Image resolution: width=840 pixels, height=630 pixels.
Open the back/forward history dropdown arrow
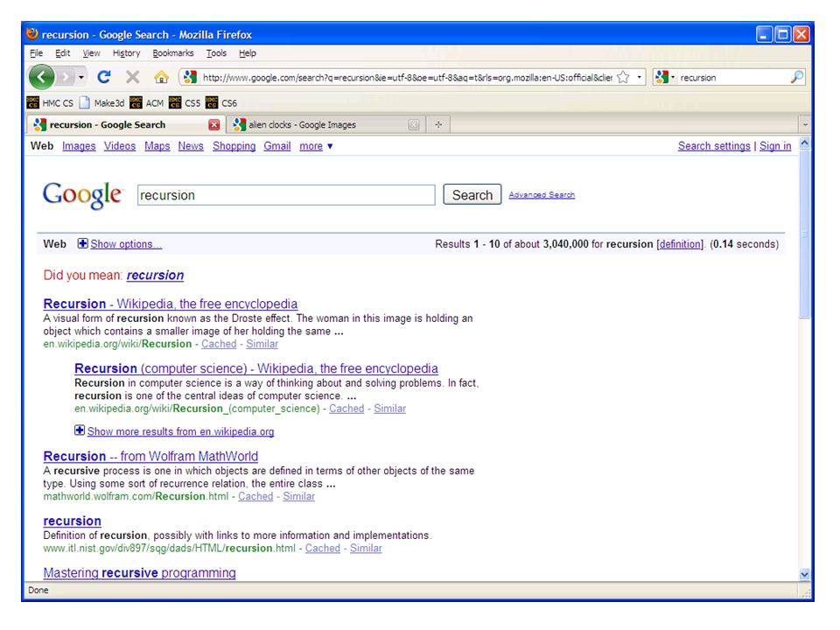(80, 78)
